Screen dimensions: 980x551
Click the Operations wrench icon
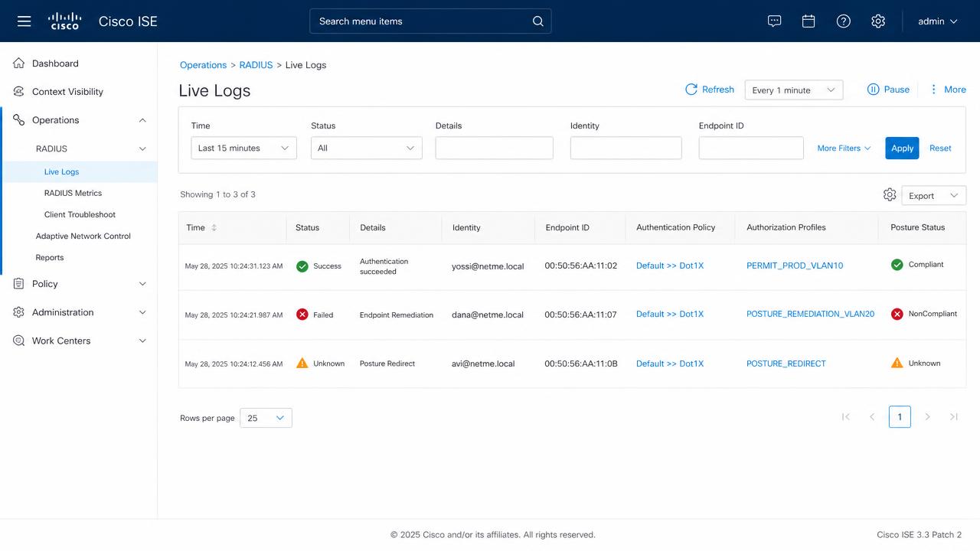(19, 120)
